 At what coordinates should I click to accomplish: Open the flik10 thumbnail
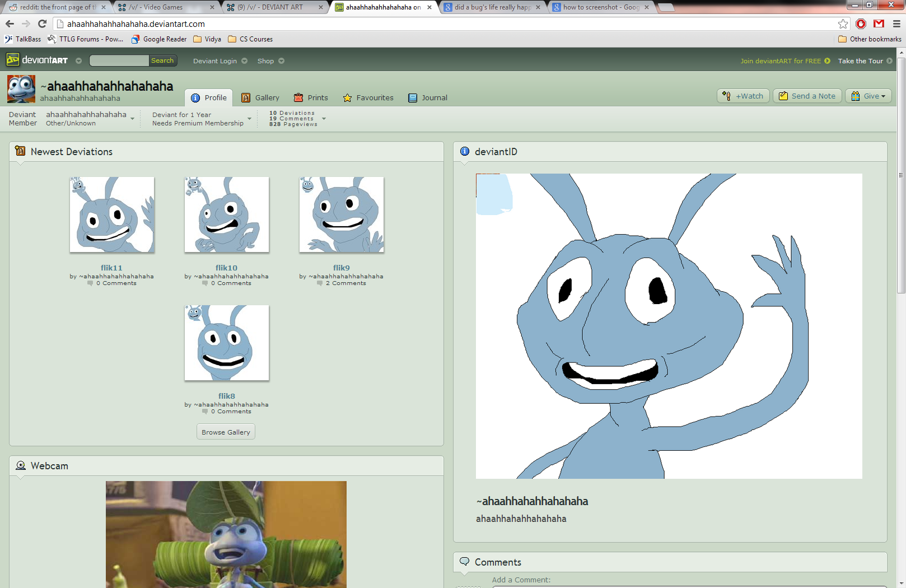pos(227,214)
